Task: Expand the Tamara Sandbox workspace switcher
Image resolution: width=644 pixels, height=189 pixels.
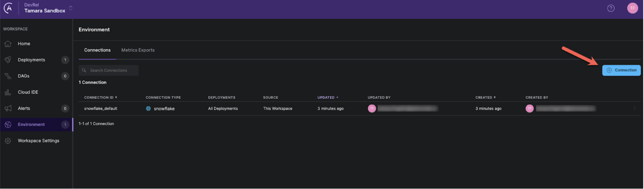Action: point(70,8)
